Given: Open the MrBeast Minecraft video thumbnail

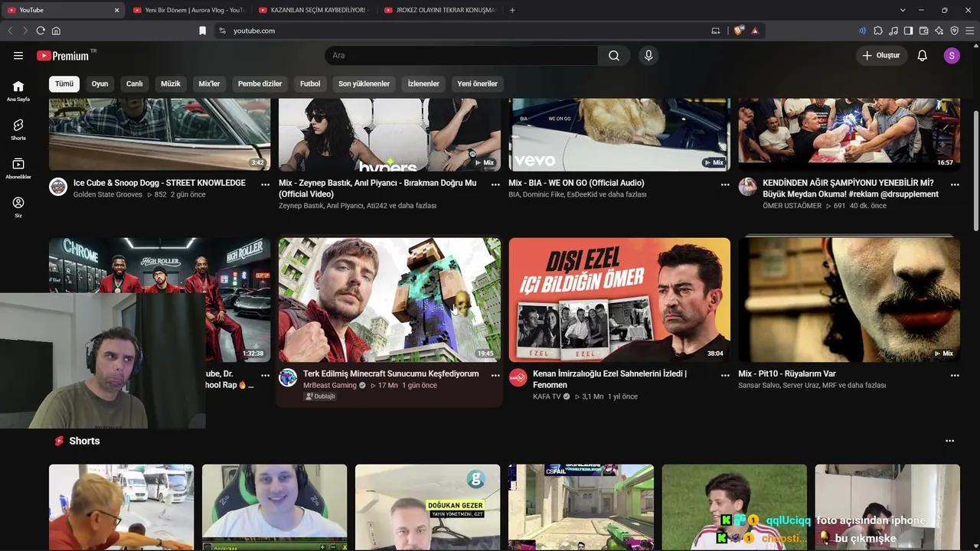Looking at the screenshot, I should (390, 299).
